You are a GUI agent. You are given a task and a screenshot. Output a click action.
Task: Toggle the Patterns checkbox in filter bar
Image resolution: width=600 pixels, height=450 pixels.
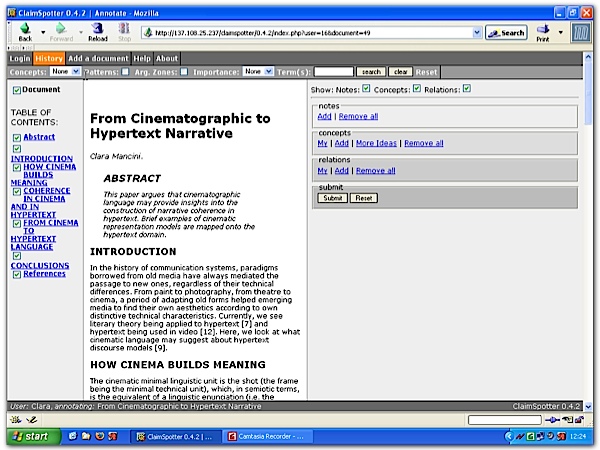(x=125, y=72)
